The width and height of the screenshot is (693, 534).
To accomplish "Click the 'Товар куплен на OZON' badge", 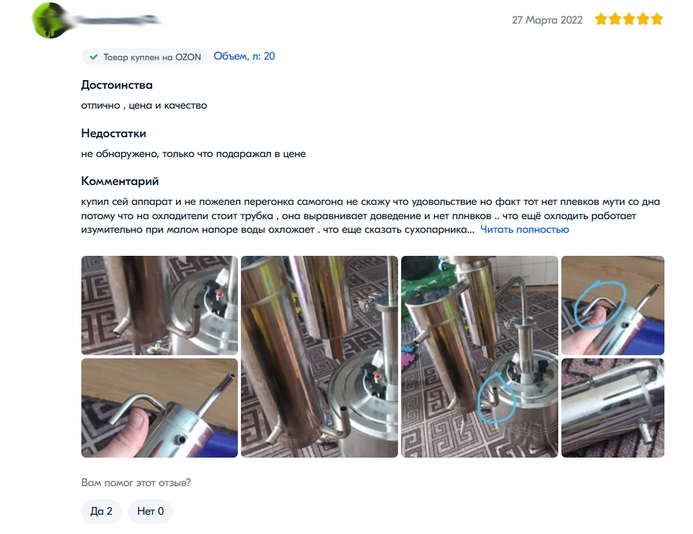I will coord(144,57).
